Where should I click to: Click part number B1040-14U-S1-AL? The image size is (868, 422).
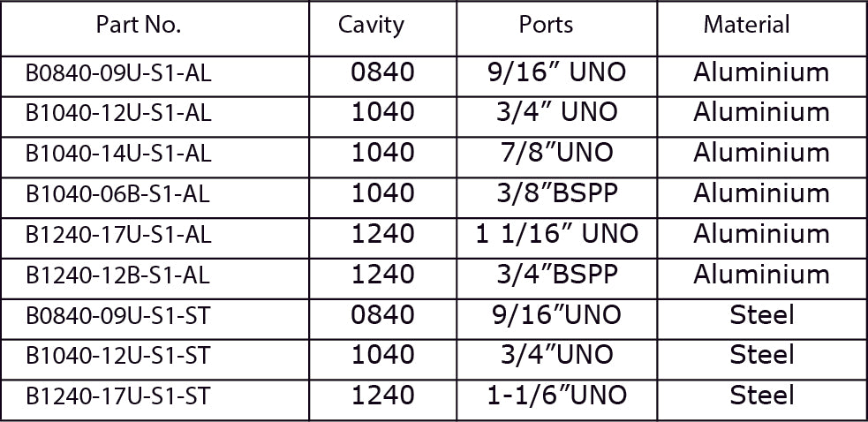(x=119, y=154)
